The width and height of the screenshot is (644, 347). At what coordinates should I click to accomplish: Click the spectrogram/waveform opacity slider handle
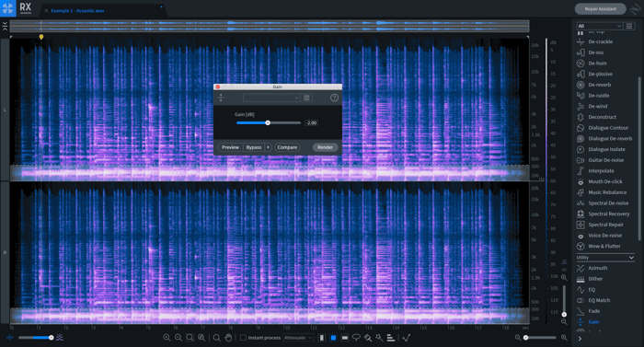pyautogui.click(x=51, y=338)
